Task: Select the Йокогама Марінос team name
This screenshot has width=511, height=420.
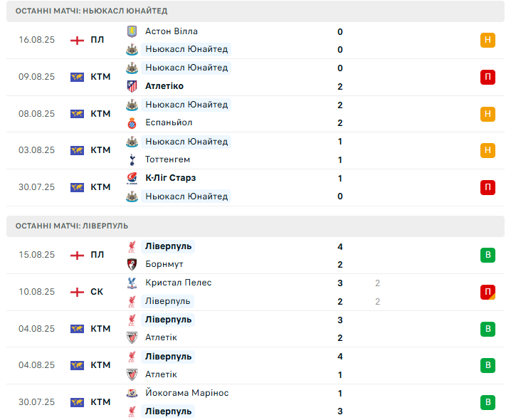Action: [186, 393]
